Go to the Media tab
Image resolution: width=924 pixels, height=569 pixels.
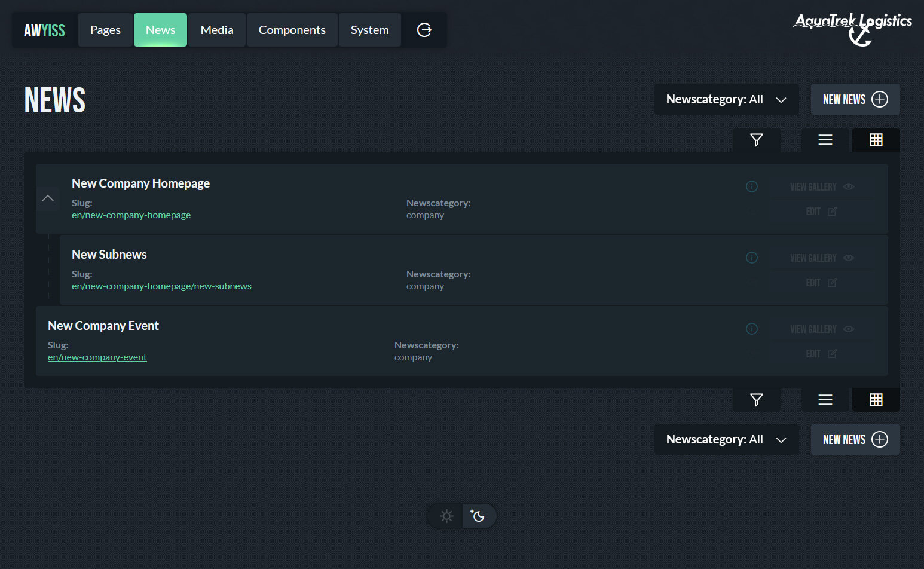(x=217, y=30)
